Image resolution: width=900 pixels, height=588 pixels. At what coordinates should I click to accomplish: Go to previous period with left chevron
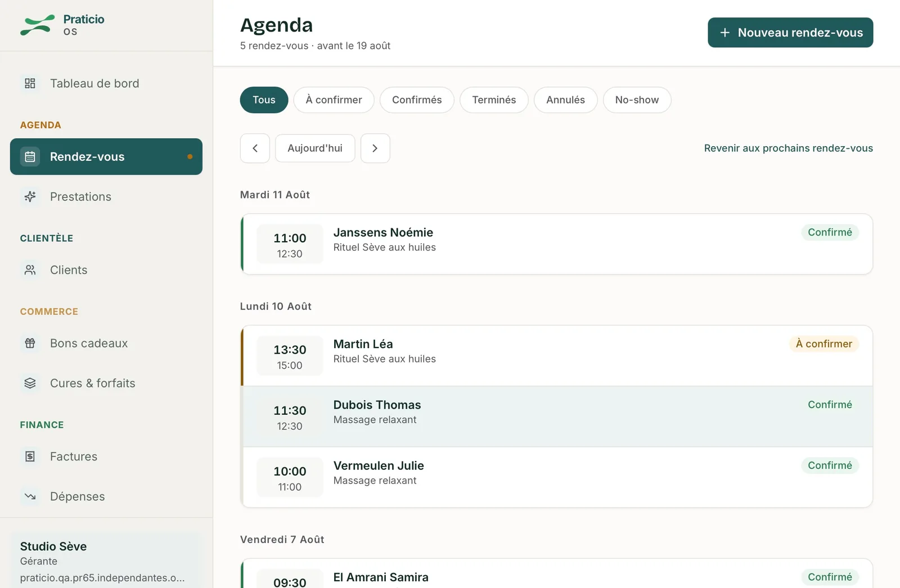click(x=255, y=148)
